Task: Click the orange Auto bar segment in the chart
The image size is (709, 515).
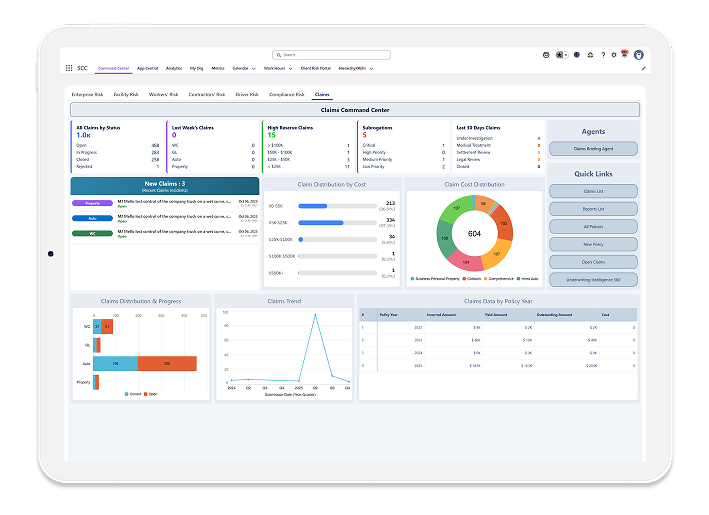Action: coord(166,363)
